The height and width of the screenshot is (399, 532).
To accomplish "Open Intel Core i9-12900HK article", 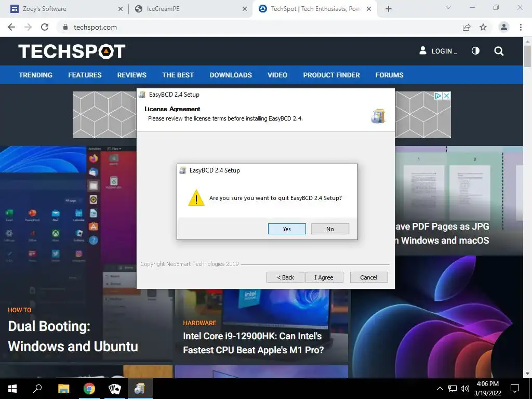I will pyautogui.click(x=254, y=343).
